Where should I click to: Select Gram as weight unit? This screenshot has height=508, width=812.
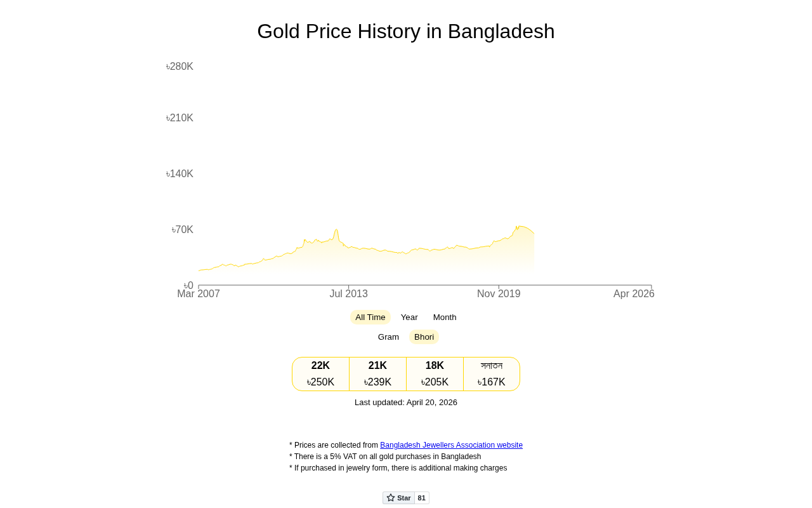pyautogui.click(x=388, y=337)
